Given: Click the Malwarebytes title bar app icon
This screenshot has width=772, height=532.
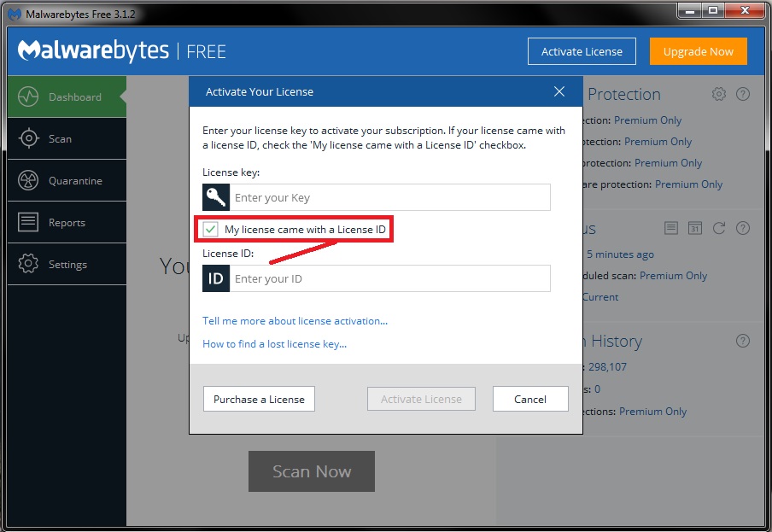Looking at the screenshot, I should (x=15, y=14).
